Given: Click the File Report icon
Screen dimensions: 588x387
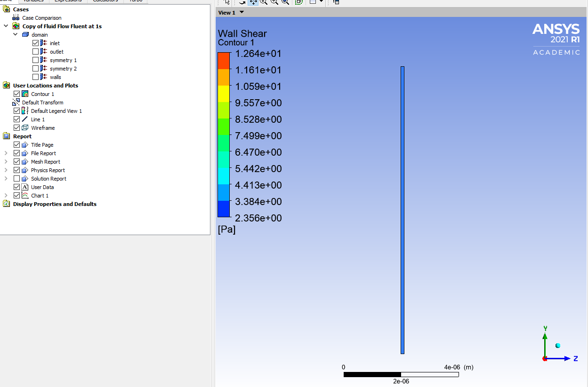Looking at the screenshot, I should tap(25, 153).
